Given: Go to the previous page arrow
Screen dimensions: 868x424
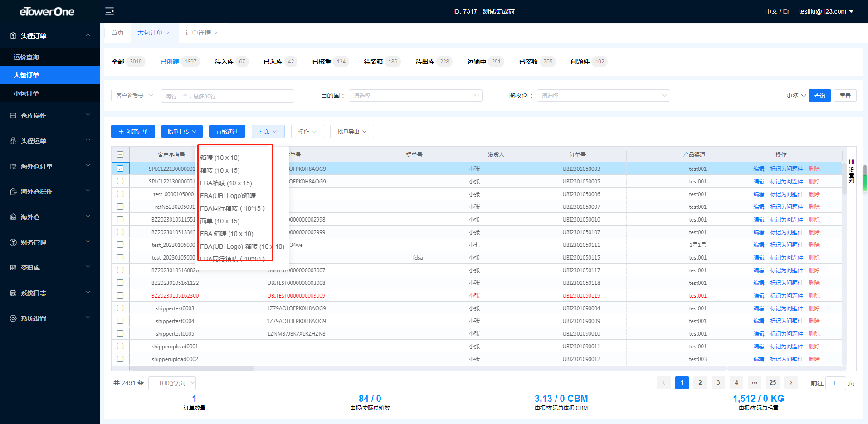Looking at the screenshot, I should coord(663,383).
